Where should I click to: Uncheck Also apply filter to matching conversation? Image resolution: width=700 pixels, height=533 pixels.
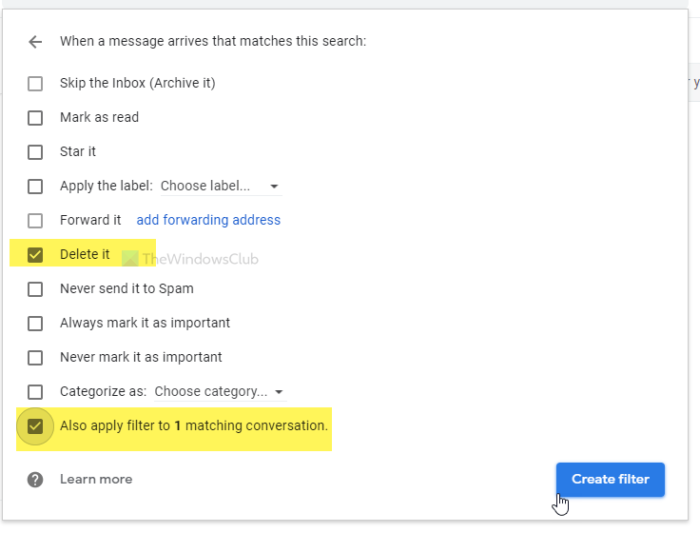click(36, 426)
